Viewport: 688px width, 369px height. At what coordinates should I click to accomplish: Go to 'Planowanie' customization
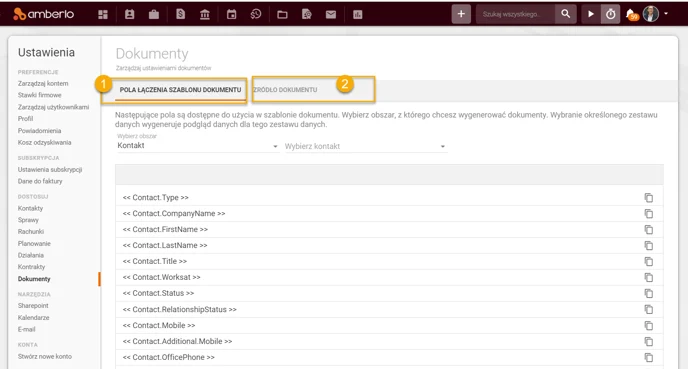click(34, 244)
